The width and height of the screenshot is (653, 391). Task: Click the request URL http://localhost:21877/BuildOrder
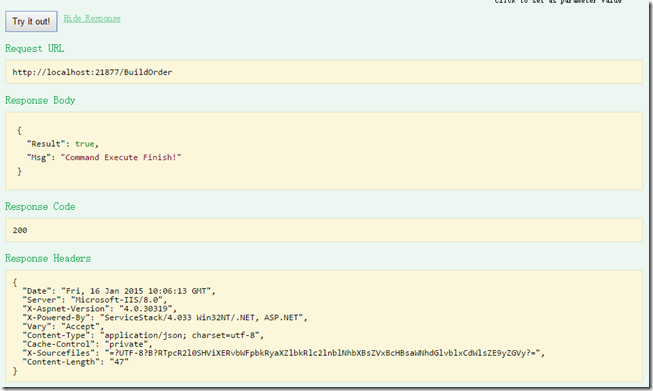pyautogui.click(x=92, y=72)
